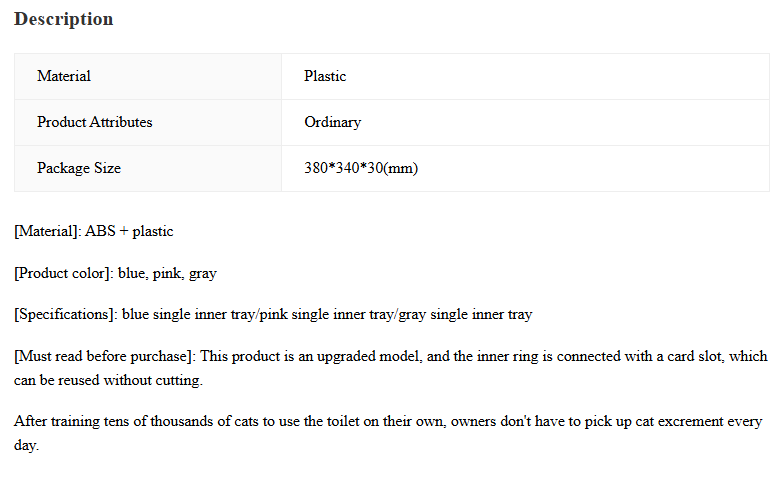
Task: Click the [Specifications] text line
Action: pyautogui.click(x=273, y=315)
